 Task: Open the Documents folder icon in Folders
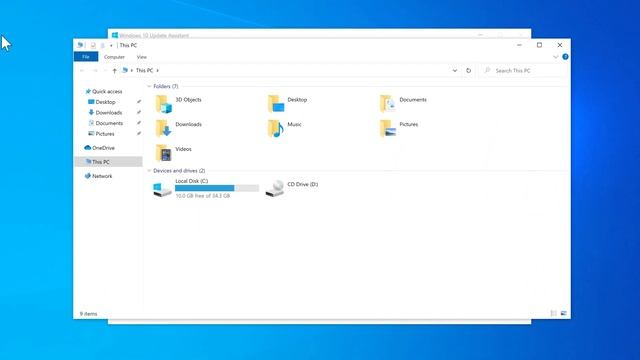click(x=388, y=104)
